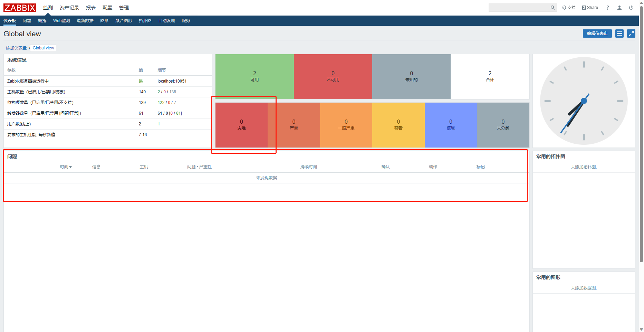Click the blue 信息 severity tile
The width and height of the screenshot is (644, 332).
point(451,125)
